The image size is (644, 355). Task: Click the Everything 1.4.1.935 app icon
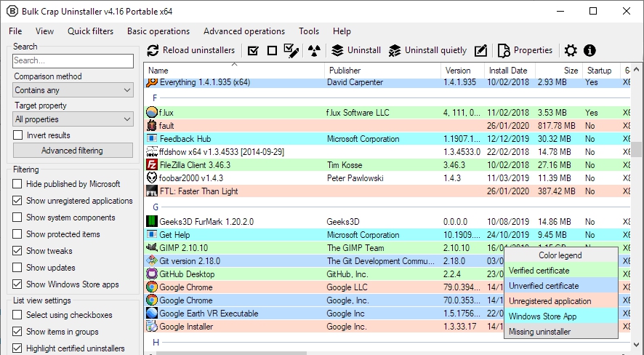[x=152, y=82]
